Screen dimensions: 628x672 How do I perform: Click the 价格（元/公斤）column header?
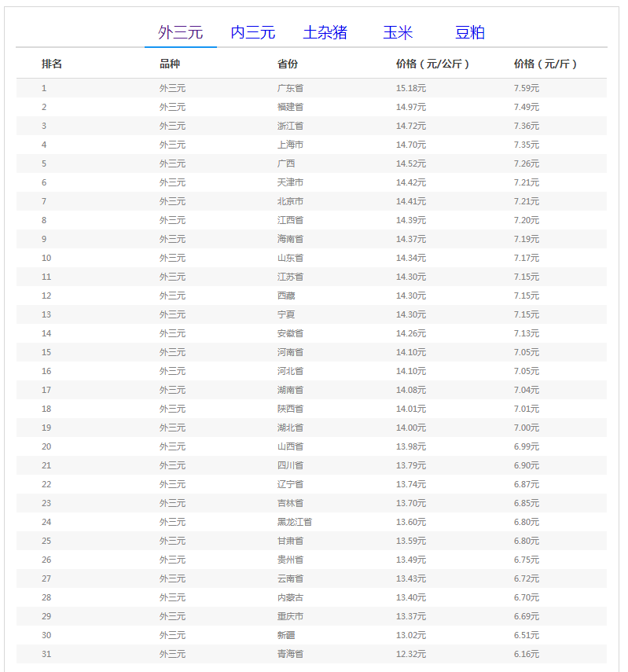coord(432,64)
